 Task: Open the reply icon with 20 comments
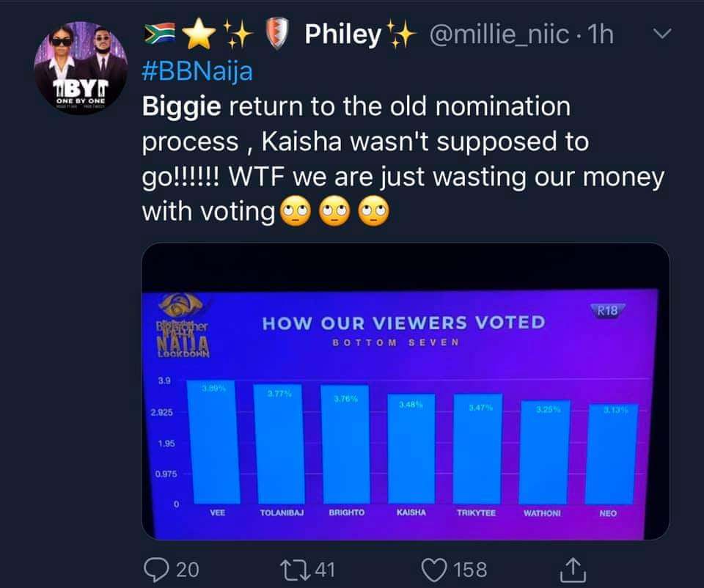coord(156,570)
